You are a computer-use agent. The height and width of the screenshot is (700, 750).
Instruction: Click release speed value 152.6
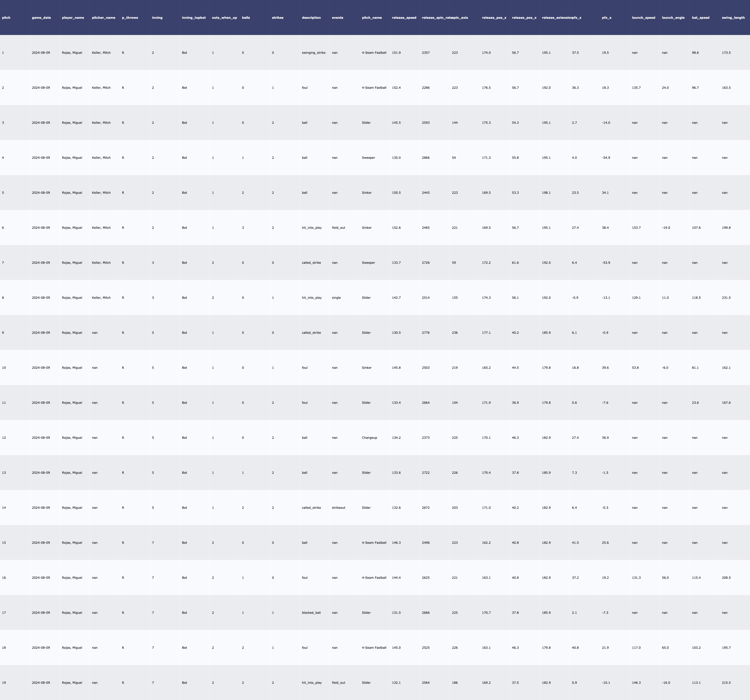point(396,228)
